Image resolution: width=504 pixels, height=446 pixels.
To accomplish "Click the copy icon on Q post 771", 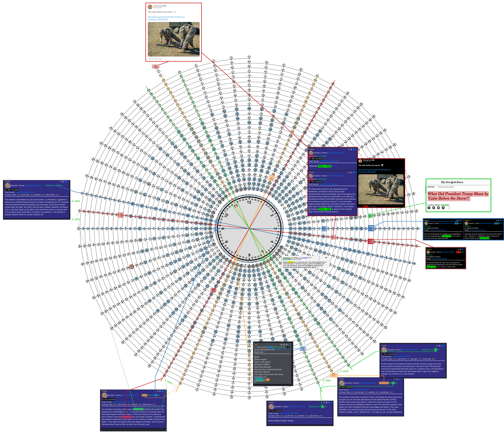I will point(282,345).
